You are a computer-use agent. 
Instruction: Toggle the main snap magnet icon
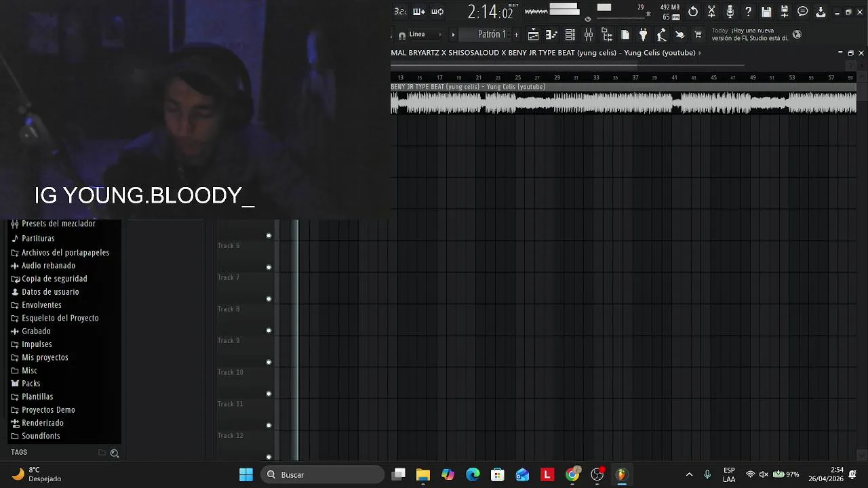[402, 35]
